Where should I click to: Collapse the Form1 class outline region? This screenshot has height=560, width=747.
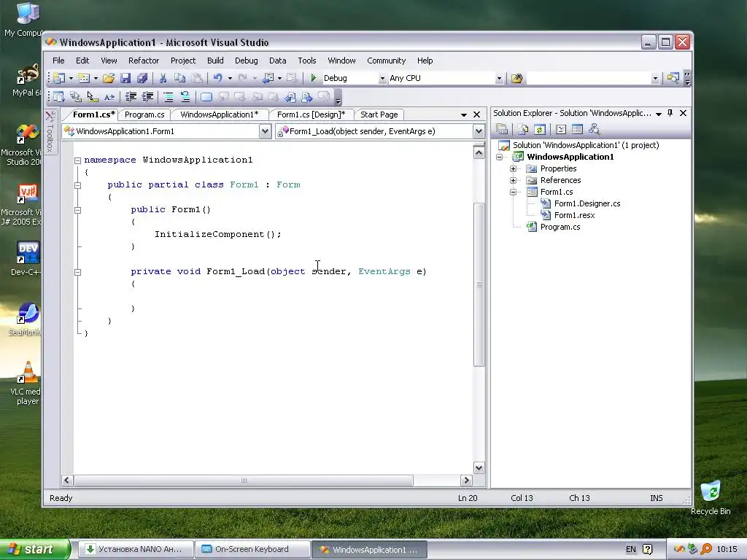(77, 185)
